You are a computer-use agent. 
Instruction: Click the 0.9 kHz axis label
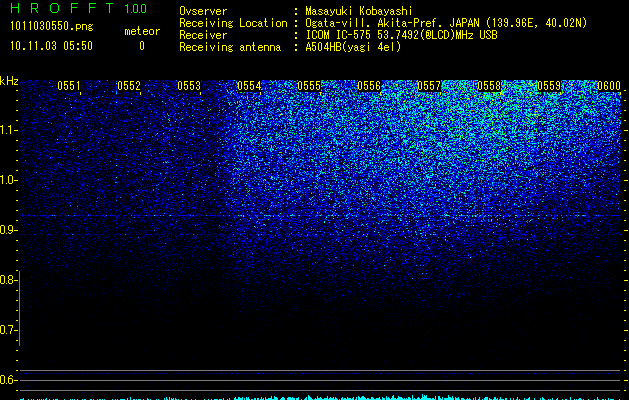pos(7,230)
